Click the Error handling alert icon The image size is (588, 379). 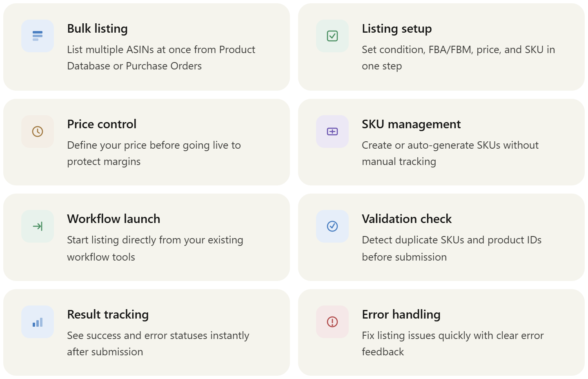[332, 322]
